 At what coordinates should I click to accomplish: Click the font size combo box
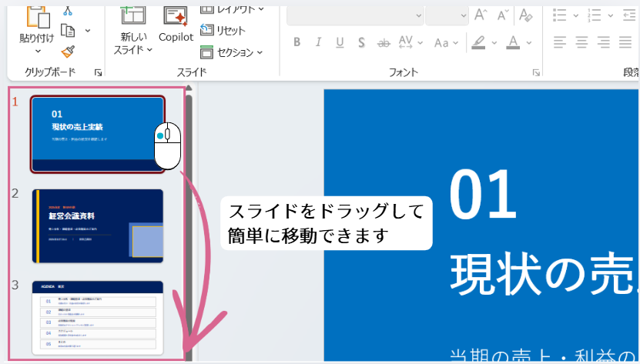tap(447, 15)
